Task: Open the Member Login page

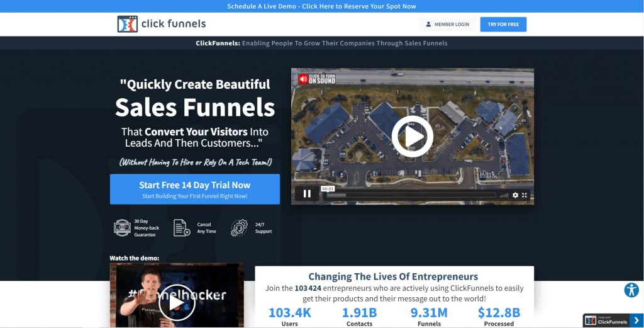Action: tap(447, 25)
